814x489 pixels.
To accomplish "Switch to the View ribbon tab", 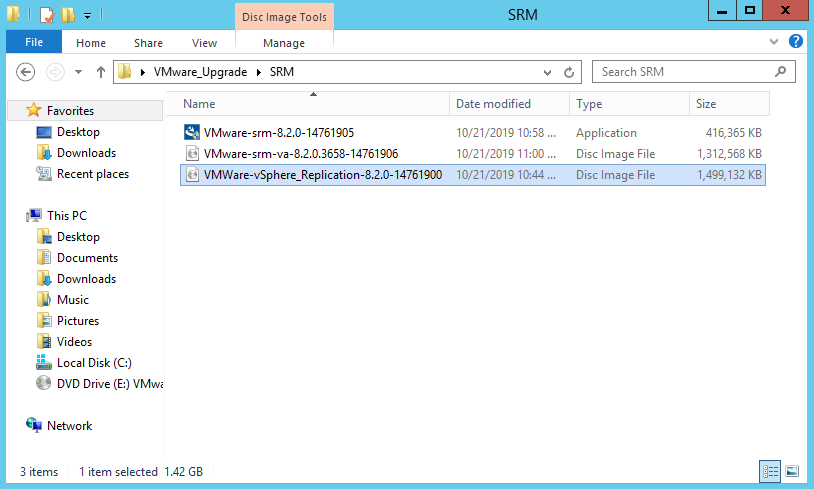I will 205,43.
